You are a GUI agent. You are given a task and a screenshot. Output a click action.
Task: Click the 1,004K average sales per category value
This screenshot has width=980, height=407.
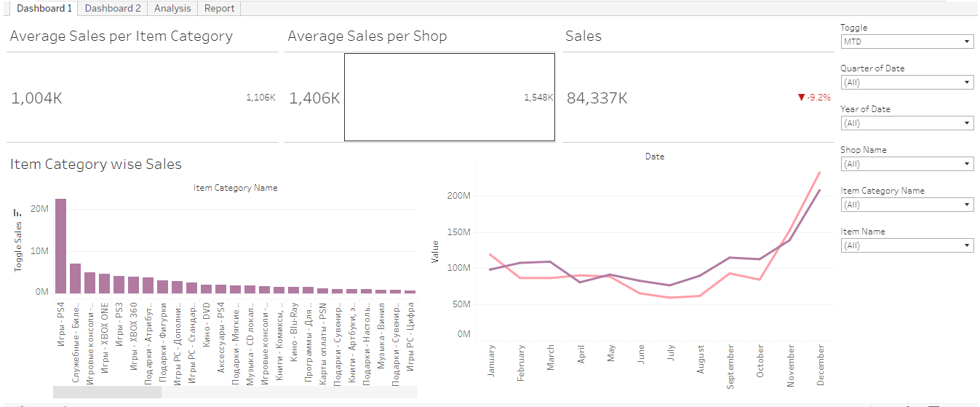(36, 98)
